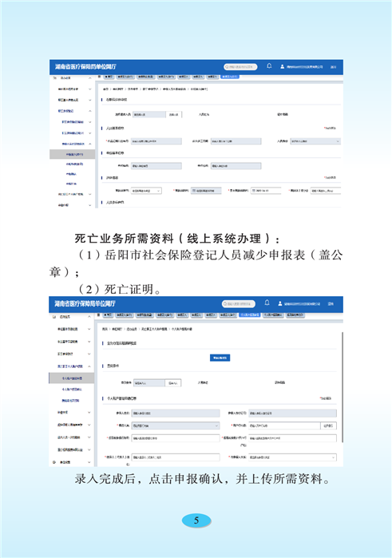Click the small button right of account field, second screenshot
Image resolution: width=392 pixels, height=558 pixels.
coord(328,425)
